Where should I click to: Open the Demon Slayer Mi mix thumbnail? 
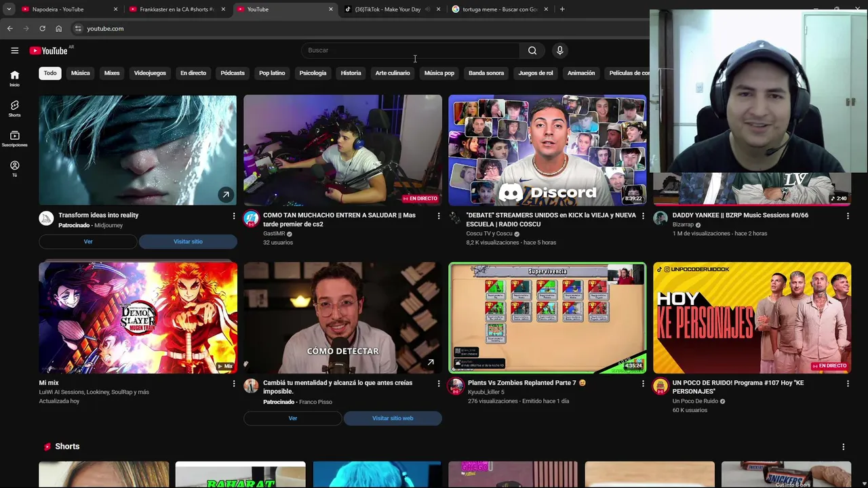click(138, 318)
